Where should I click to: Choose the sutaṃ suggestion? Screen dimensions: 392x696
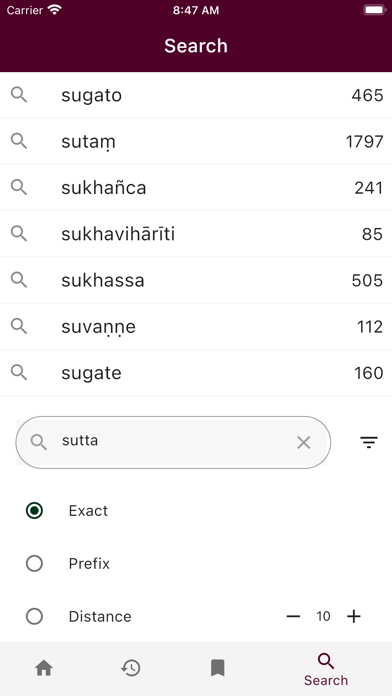point(196,142)
